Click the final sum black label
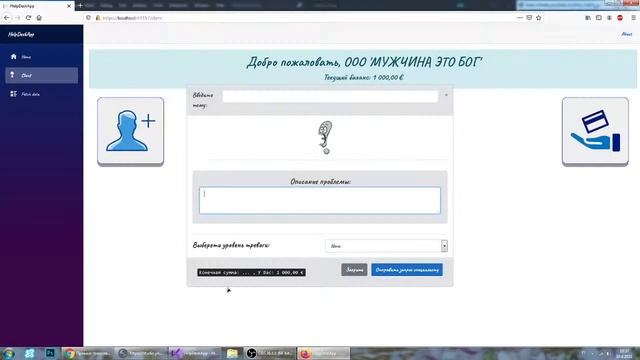Screen dimensions: 640x360 pyautogui.click(x=251, y=272)
